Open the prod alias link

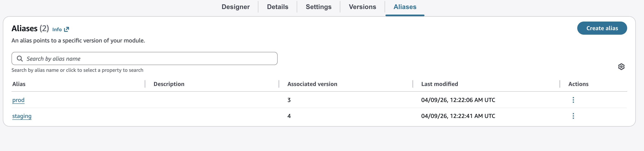pyautogui.click(x=18, y=100)
